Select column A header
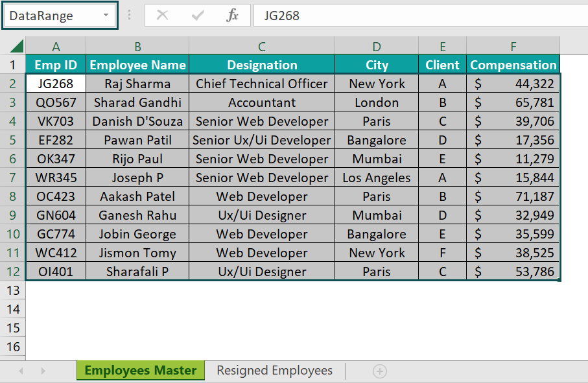 point(56,46)
